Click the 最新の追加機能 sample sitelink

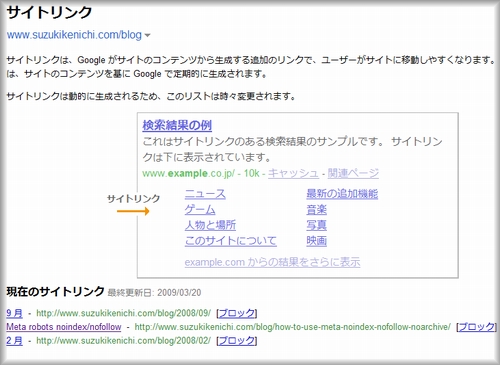[x=342, y=194]
